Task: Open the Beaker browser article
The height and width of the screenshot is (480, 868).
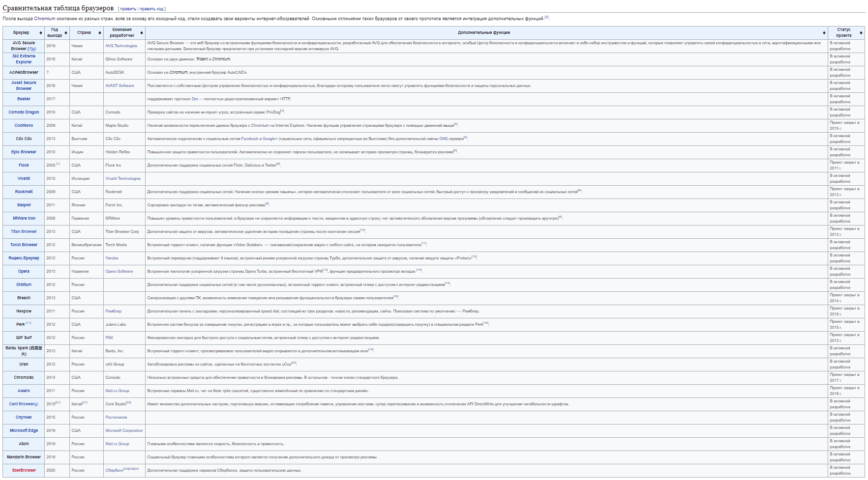Action: click(24, 99)
